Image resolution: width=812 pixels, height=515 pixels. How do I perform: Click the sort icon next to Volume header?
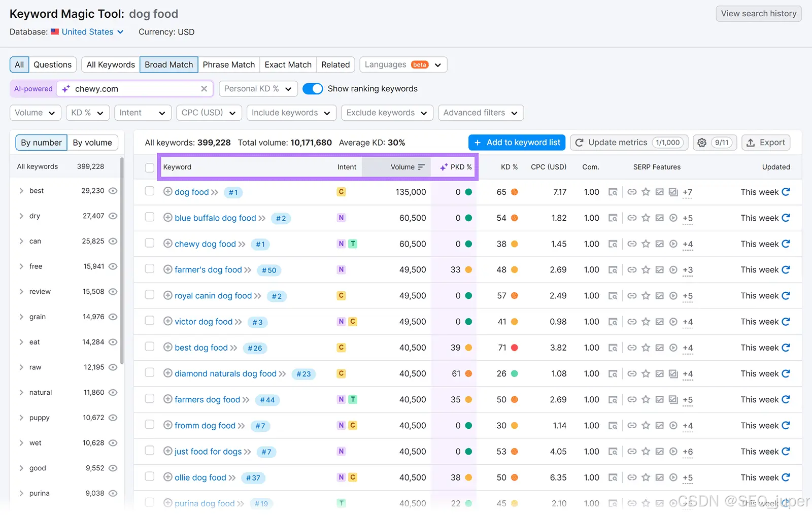421,167
